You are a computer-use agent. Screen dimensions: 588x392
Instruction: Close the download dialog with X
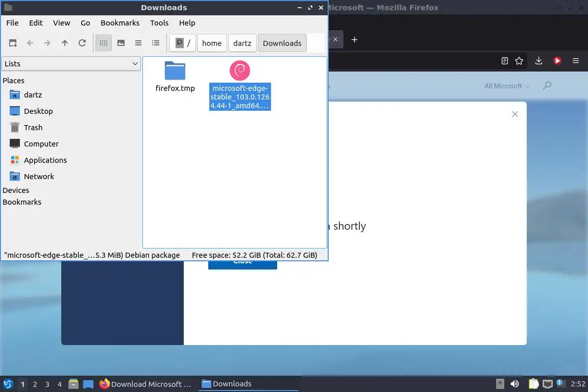(515, 114)
